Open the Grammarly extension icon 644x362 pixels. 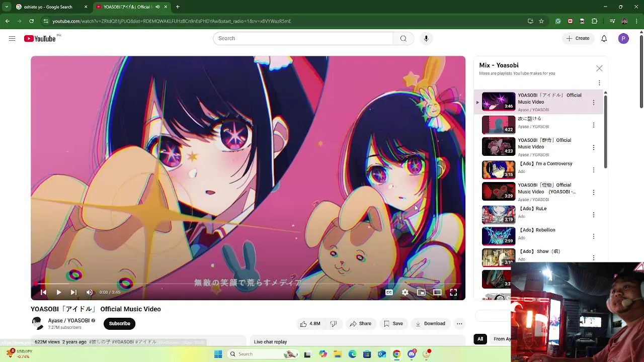click(x=558, y=21)
